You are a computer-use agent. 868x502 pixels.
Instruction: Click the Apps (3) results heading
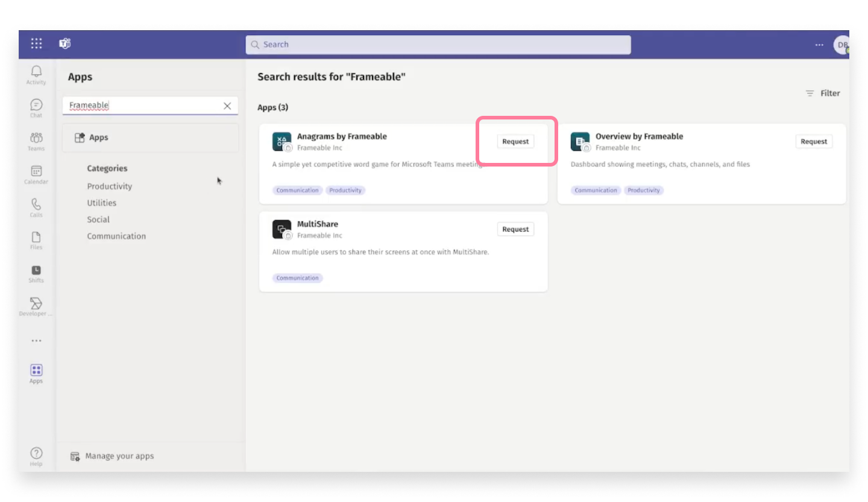(273, 107)
